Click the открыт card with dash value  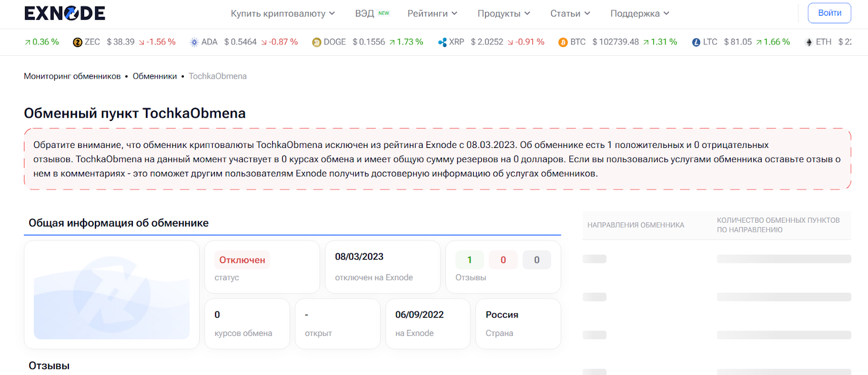(337, 324)
